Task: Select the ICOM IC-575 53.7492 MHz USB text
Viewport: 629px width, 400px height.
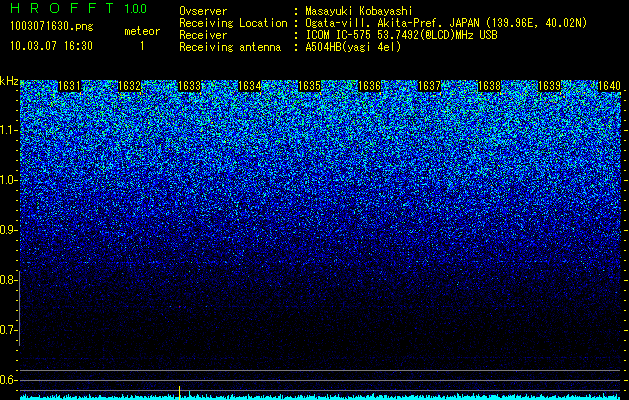Action: click(402, 35)
